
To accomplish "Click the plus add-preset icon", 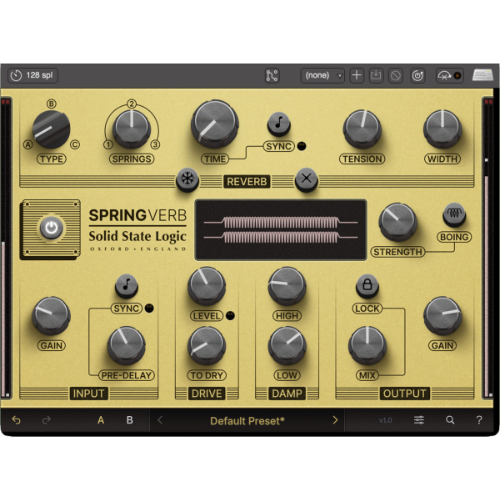I will point(357,75).
